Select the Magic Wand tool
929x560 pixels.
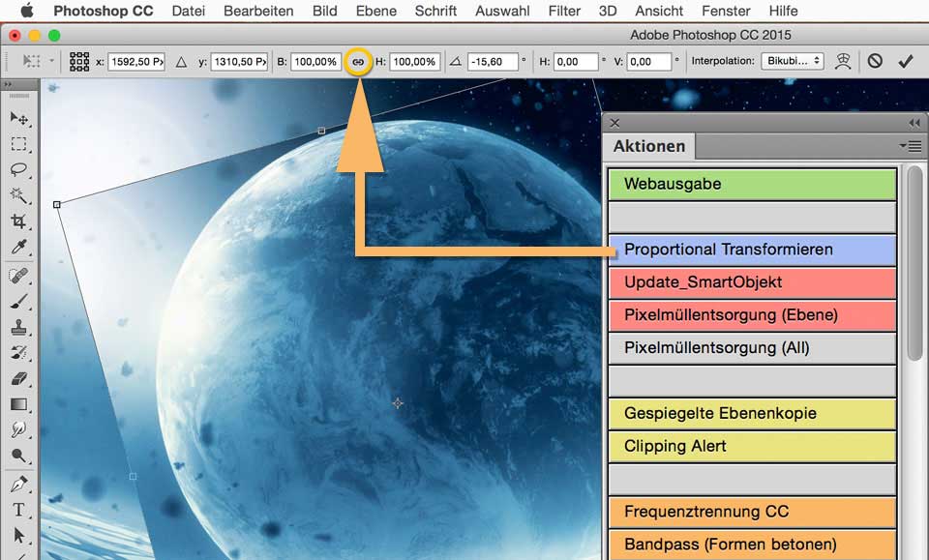[x=19, y=195]
